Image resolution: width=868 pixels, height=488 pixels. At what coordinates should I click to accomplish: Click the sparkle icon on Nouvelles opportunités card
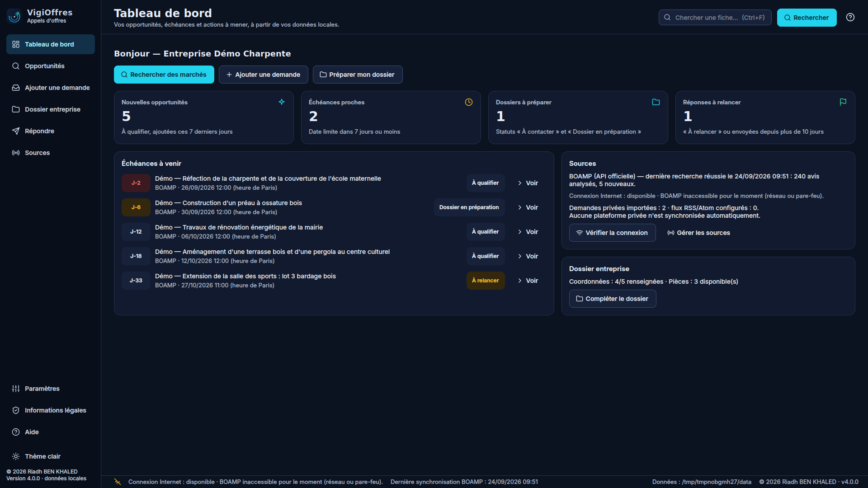(x=282, y=102)
